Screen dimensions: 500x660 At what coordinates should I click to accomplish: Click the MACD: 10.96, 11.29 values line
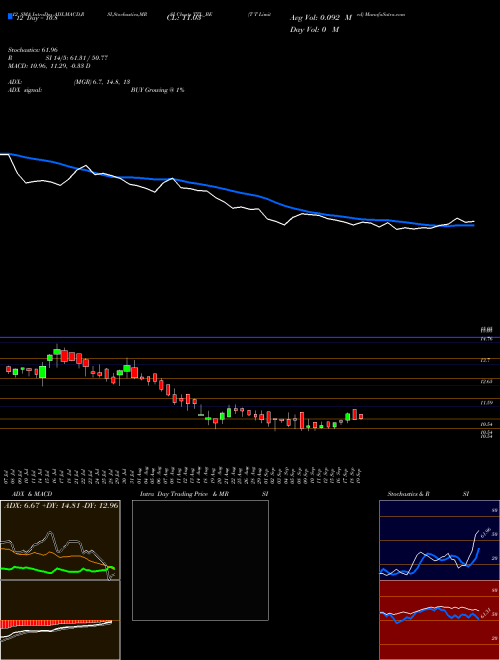point(49,66)
